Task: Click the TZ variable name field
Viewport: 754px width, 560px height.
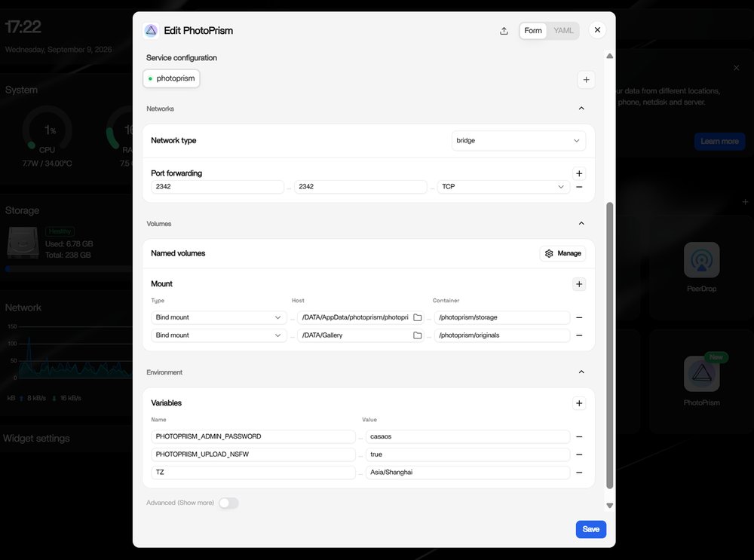Action: point(253,472)
